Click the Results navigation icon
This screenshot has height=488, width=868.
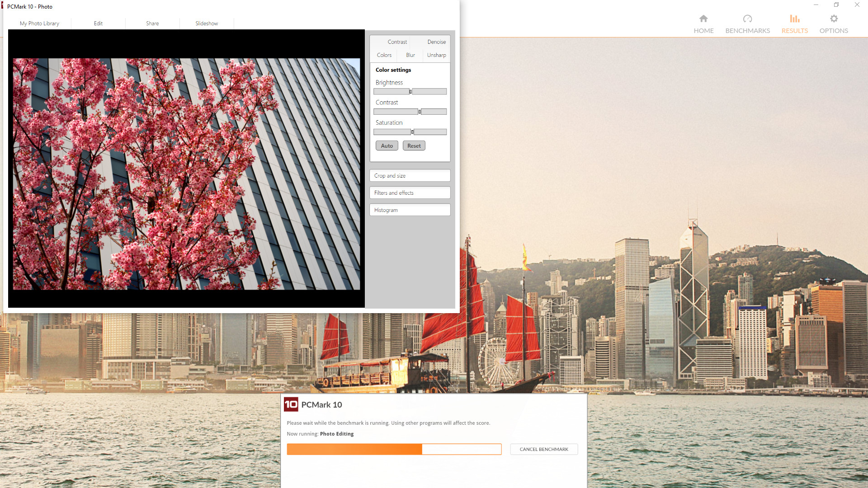(x=794, y=19)
